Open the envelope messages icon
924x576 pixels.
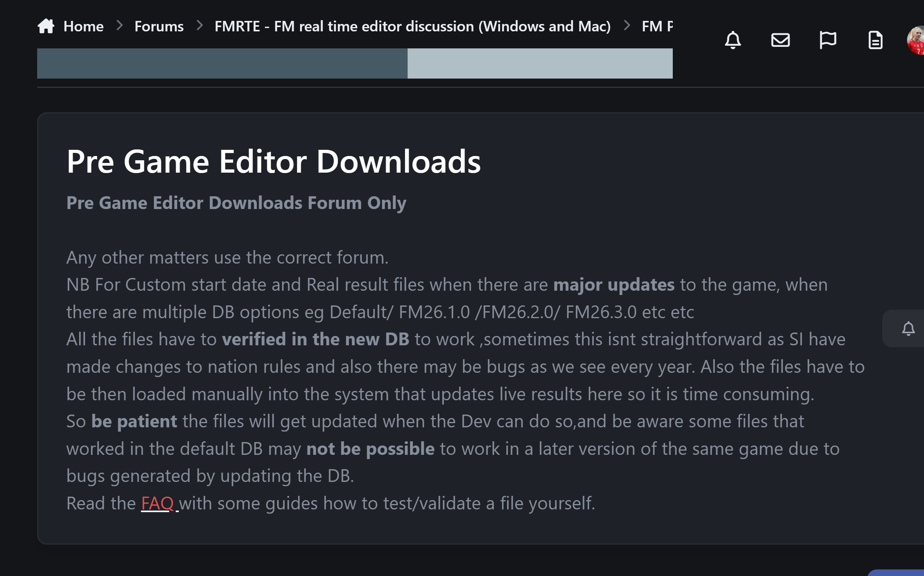[780, 40]
